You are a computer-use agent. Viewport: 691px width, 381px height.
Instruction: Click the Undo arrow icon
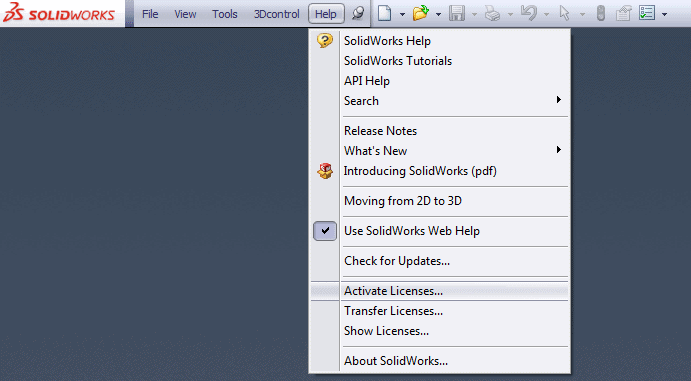(529, 14)
